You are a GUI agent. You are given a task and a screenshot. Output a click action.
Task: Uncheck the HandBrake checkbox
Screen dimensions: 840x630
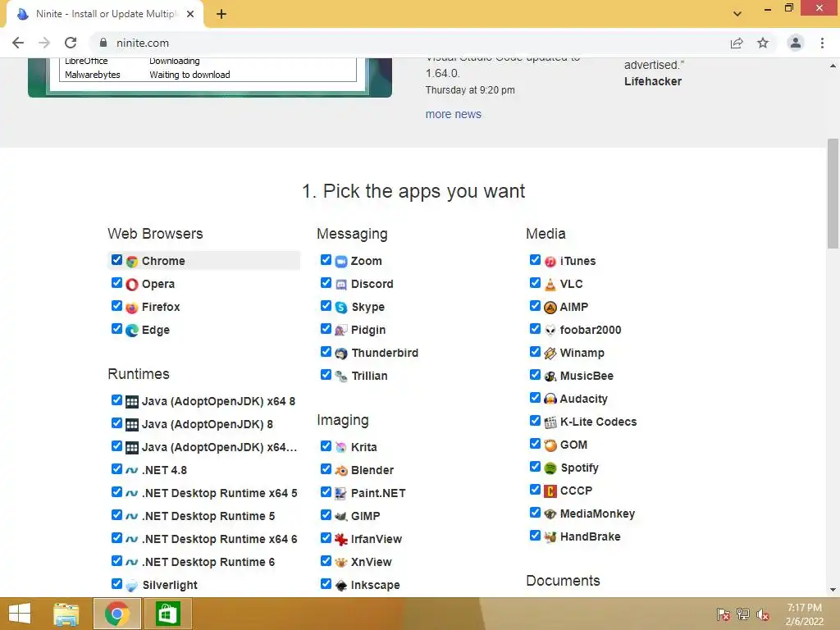(x=535, y=535)
